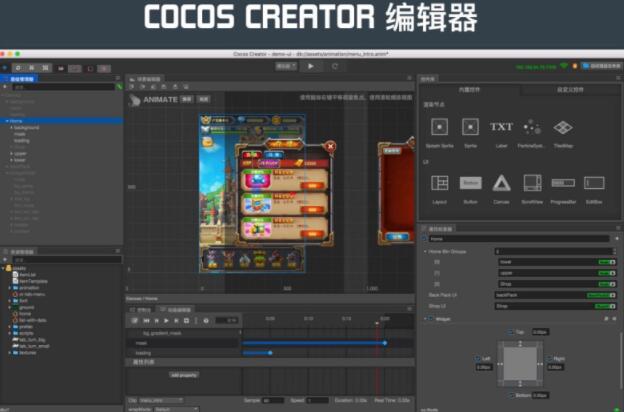
Task: Click the node name field showing Home
Action: 519,239
